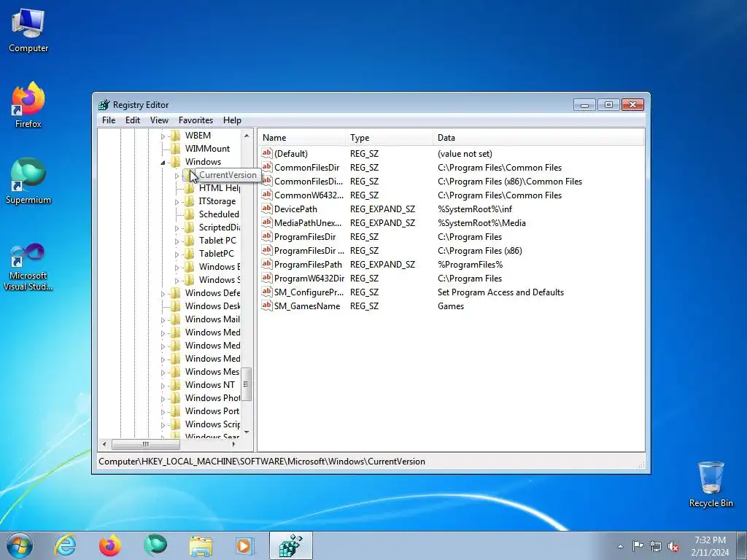This screenshot has width=747, height=560.
Task: Click the Tablet PC folder icon
Action: point(190,241)
